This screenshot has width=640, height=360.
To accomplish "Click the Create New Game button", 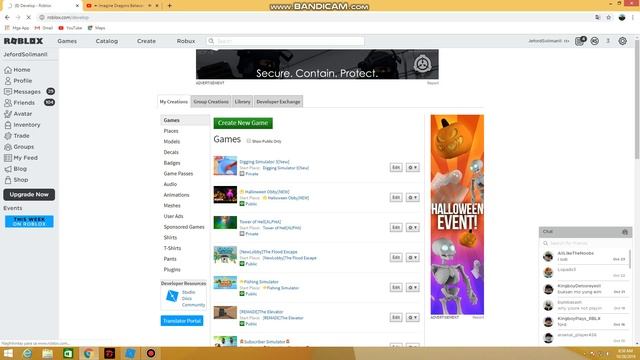I will pyautogui.click(x=243, y=123).
